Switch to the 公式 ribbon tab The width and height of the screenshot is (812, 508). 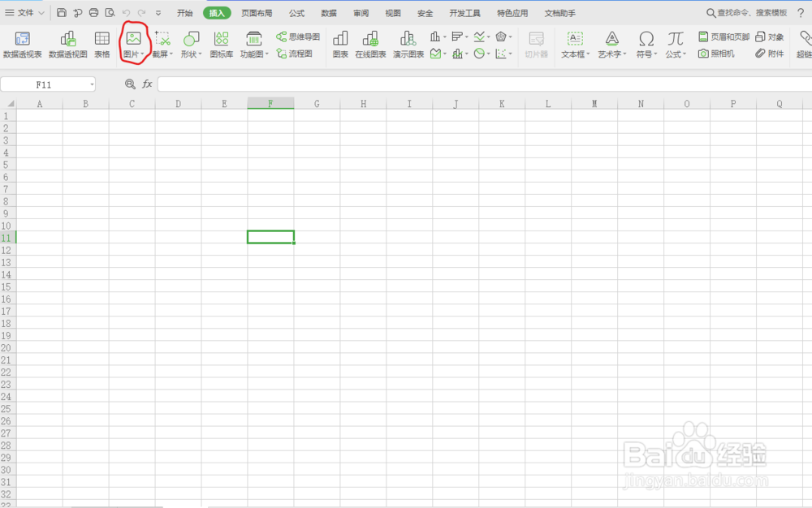[x=296, y=13]
